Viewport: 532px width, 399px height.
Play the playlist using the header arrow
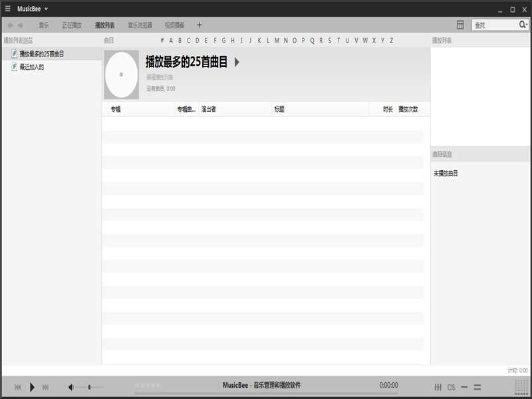point(237,62)
